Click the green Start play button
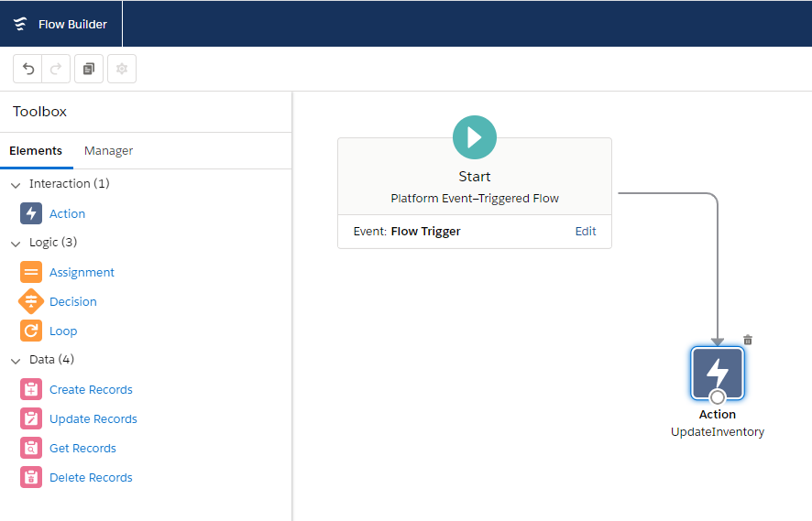The width and height of the screenshot is (812, 521). [x=475, y=137]
